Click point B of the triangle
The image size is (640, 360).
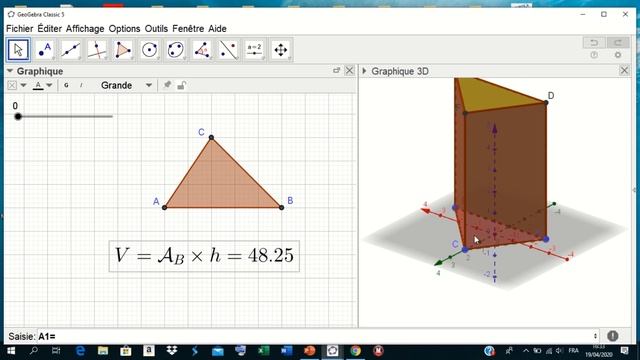pos(281,208)
